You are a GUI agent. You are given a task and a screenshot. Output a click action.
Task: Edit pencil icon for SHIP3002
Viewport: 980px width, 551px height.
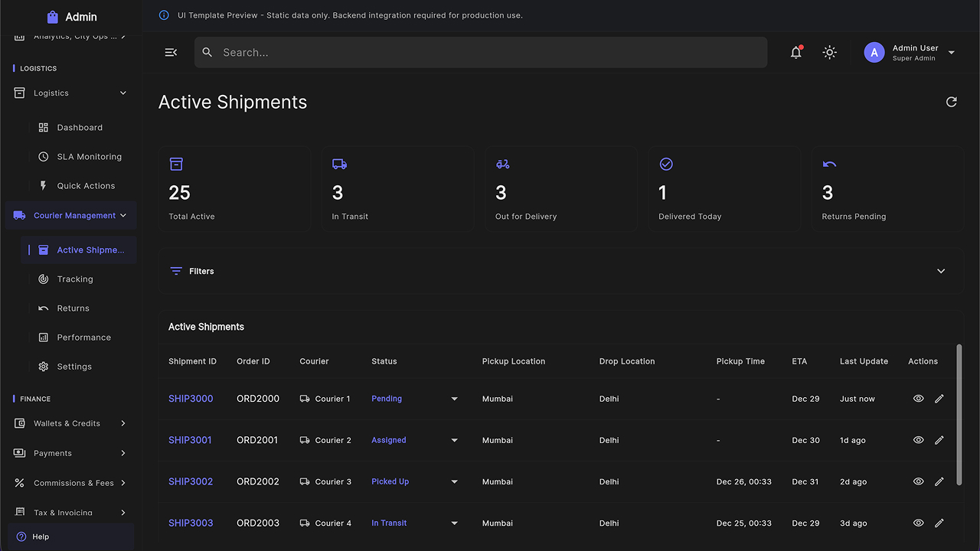point(939,481)
